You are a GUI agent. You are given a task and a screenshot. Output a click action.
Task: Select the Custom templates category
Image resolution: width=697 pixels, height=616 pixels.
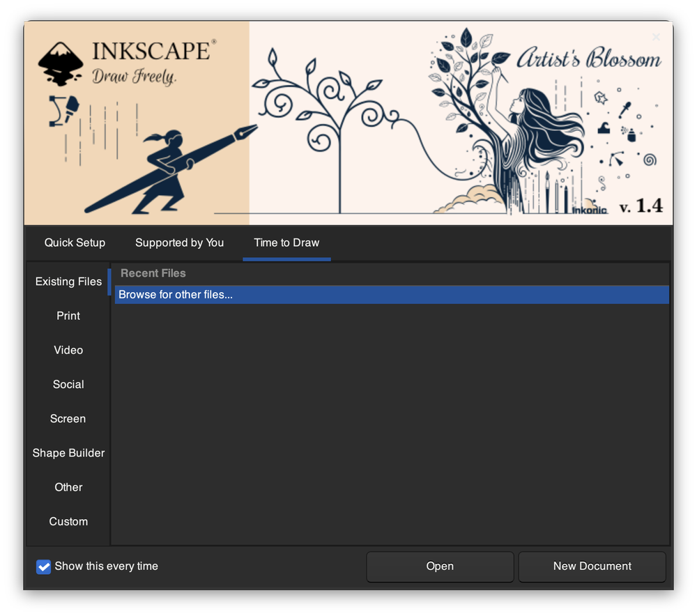tap(68, 521)
